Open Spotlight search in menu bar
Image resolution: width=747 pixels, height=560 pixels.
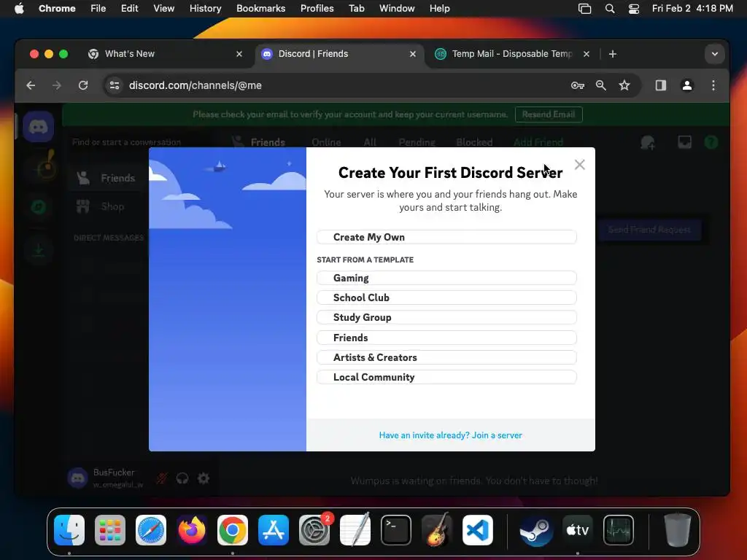click(610, 9)
